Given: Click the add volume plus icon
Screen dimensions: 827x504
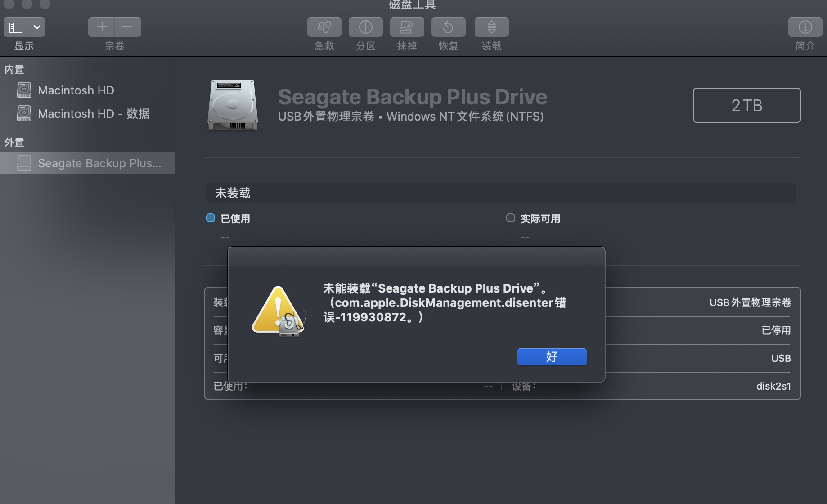Looking at the screenshot, I should pyautogui.click(x=102, y=27).
